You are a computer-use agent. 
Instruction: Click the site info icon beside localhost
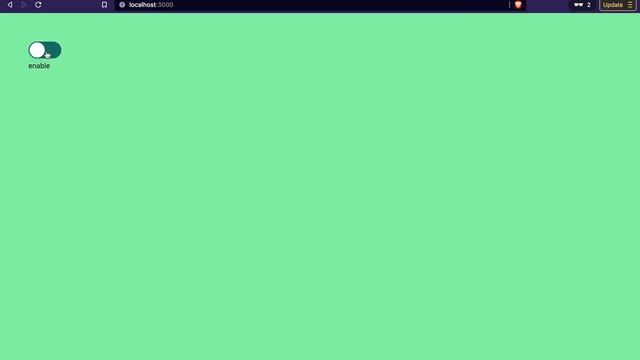(x=122, y=5)
